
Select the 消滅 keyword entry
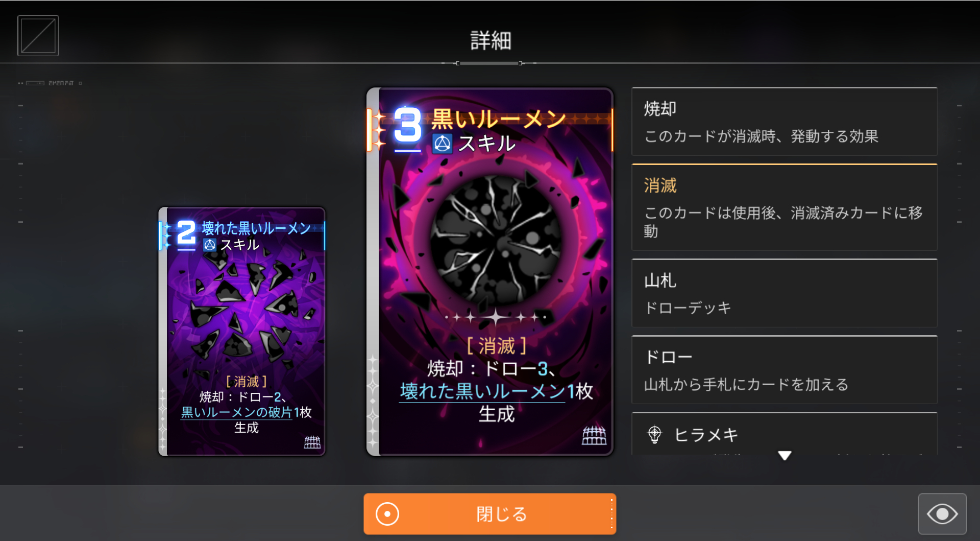785,207
